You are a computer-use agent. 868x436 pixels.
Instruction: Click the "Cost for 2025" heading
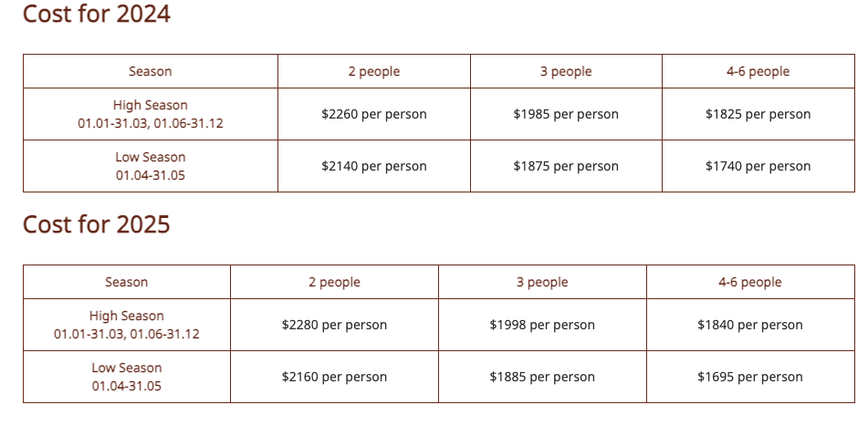coord(96,224)
